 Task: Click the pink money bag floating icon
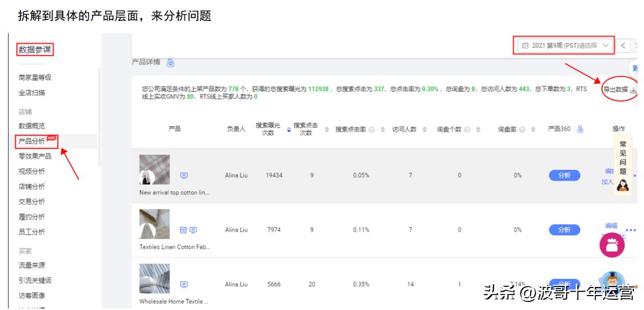[612, 245]
